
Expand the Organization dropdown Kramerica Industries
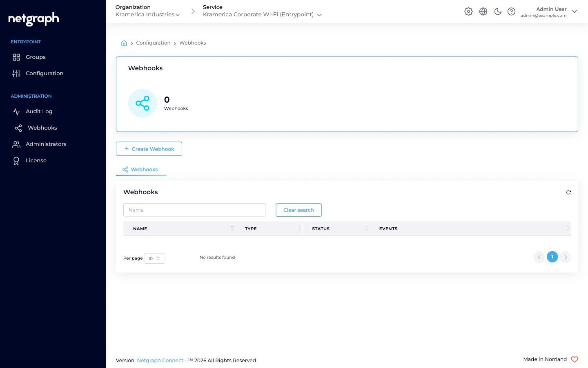click(147, 14)
